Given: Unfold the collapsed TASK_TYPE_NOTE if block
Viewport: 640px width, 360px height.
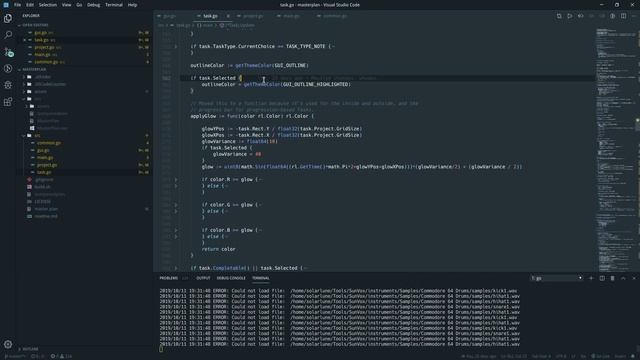Looking at the screenshot, I should [x=176, y=46].
